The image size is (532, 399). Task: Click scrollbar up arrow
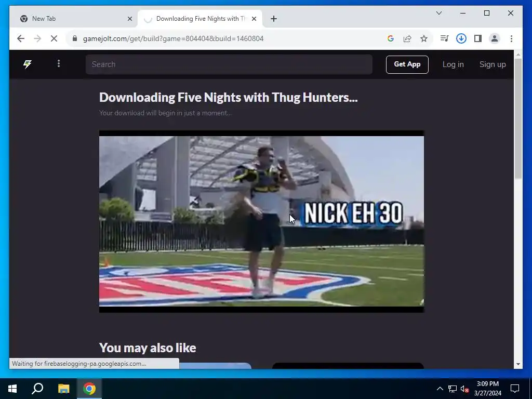click(518, 54)
